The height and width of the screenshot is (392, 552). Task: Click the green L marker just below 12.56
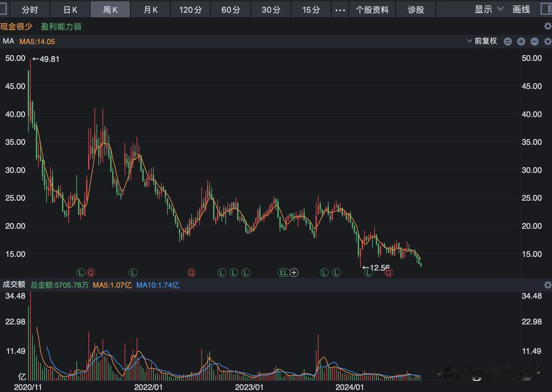(368, 273)
